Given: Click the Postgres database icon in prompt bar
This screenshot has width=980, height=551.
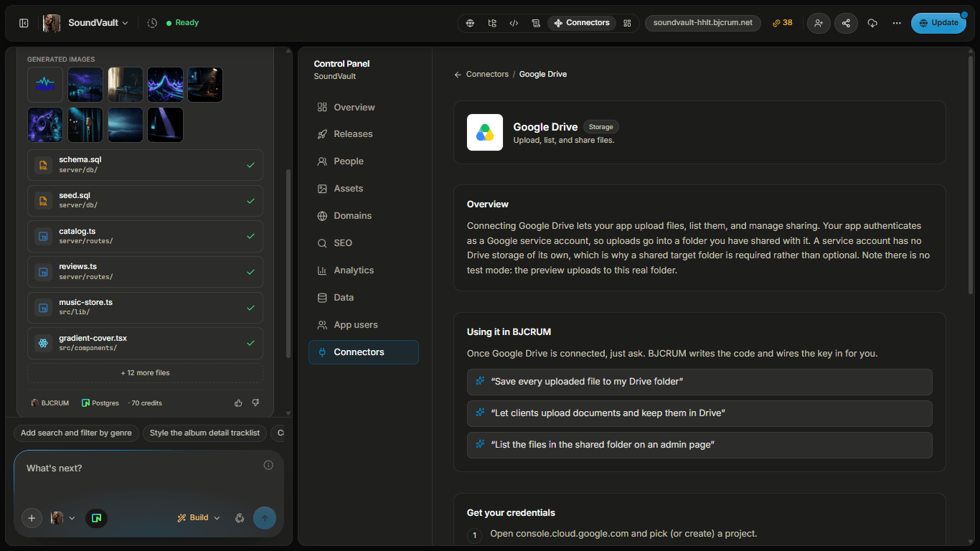Looking at the screenshot, I should pos(96,518).
